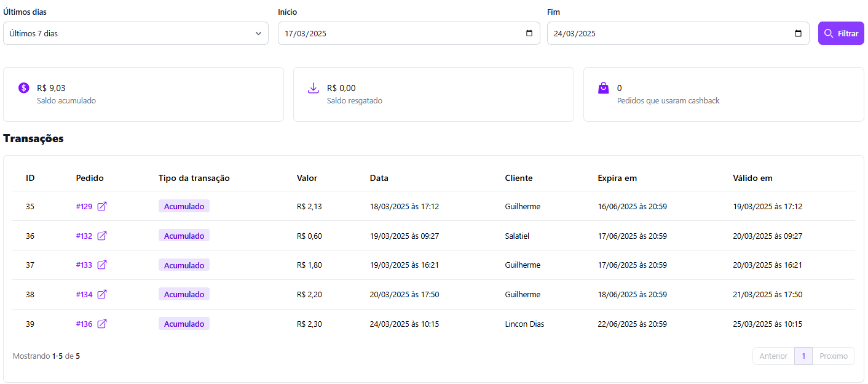Viewport: 868px width, 384px height.
Task: Click calendar icon in Fim date field
Action: click(x=798, y=33)
